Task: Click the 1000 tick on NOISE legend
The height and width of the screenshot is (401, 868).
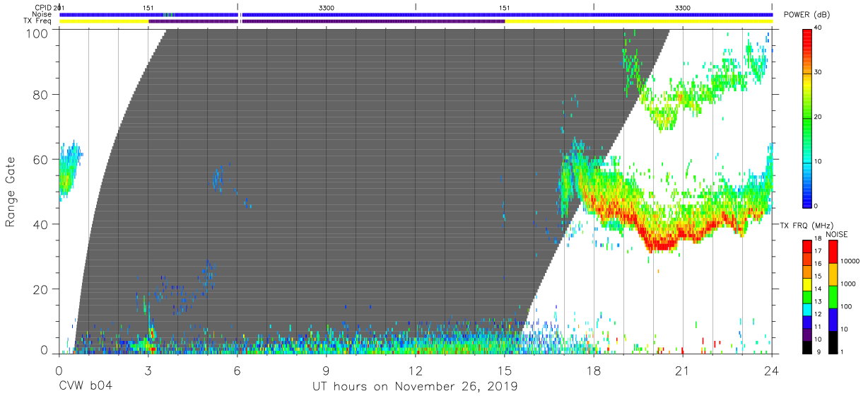Action: (848, 284)
